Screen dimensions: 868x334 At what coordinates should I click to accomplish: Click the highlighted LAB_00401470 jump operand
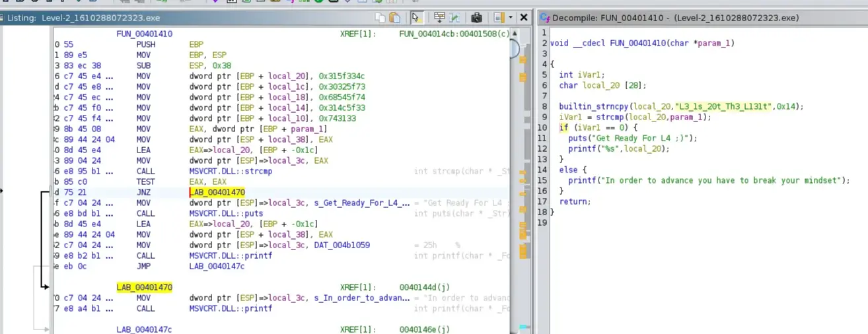[217, 192]
